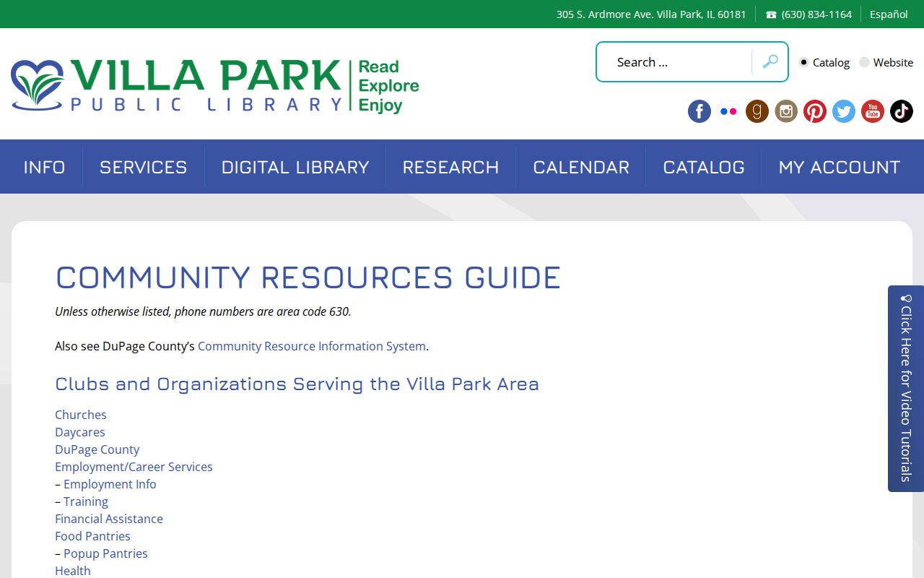Click the magnifying glass search button

tap(770, 62)
